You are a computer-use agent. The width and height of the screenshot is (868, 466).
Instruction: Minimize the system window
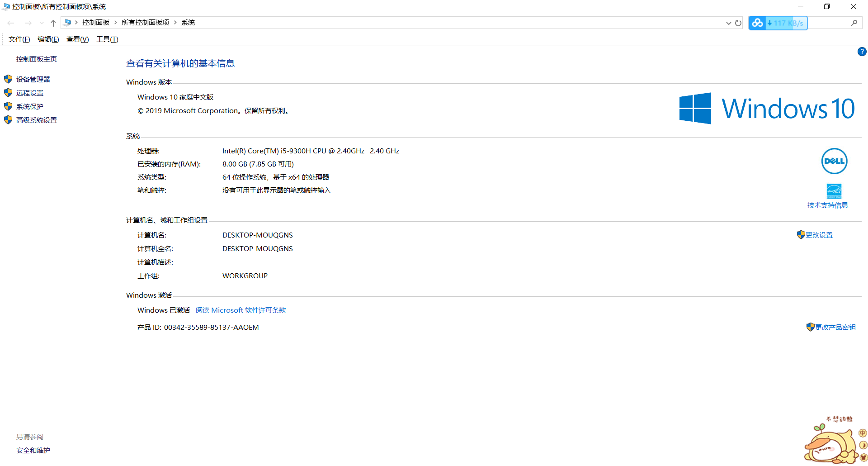[800, 6]
